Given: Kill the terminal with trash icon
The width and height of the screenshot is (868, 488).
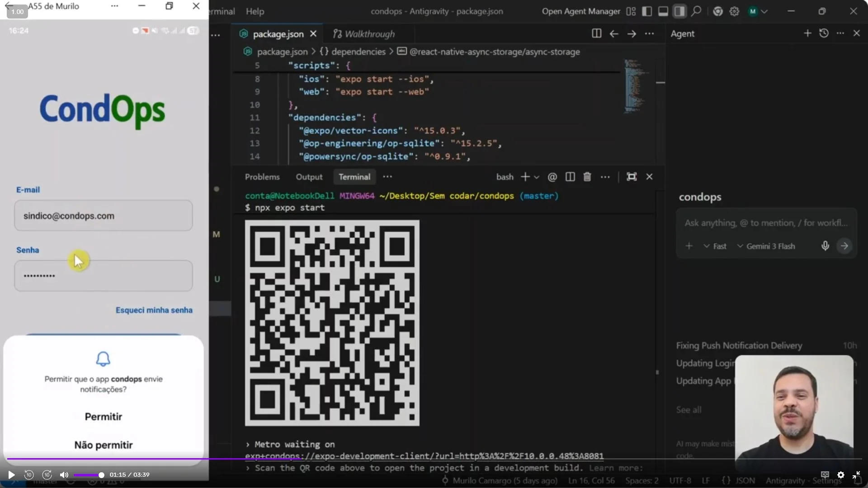Looking at the screenshot, I should (587, 177).
